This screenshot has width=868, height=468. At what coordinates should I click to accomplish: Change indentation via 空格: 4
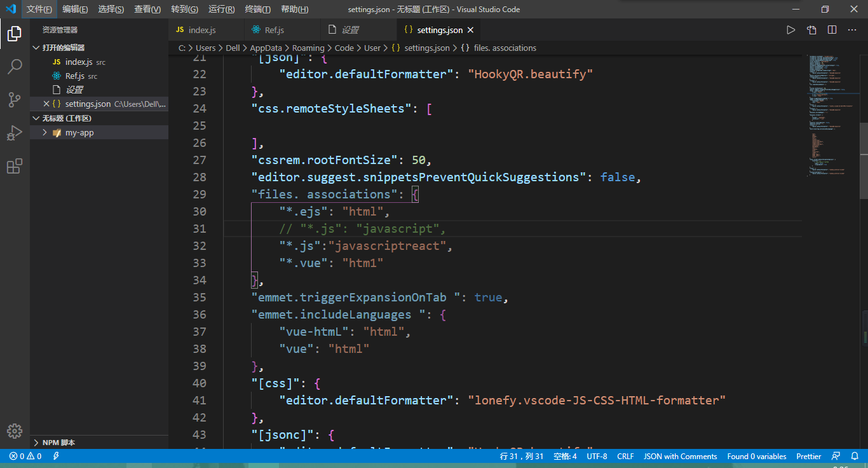point(565,457)
